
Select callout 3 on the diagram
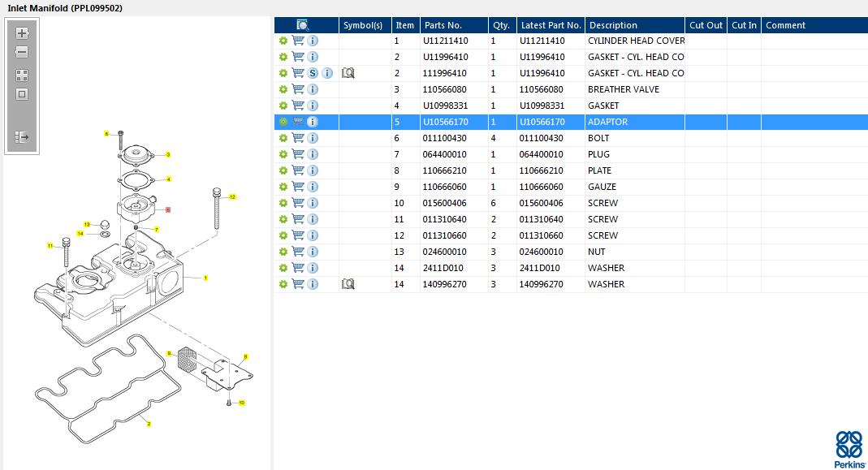[168, 154]
